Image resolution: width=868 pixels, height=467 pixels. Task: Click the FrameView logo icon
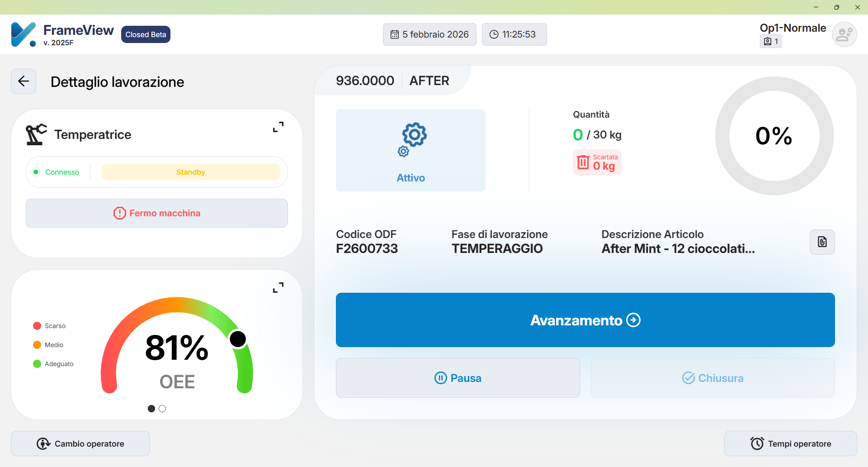click(24, 34)
